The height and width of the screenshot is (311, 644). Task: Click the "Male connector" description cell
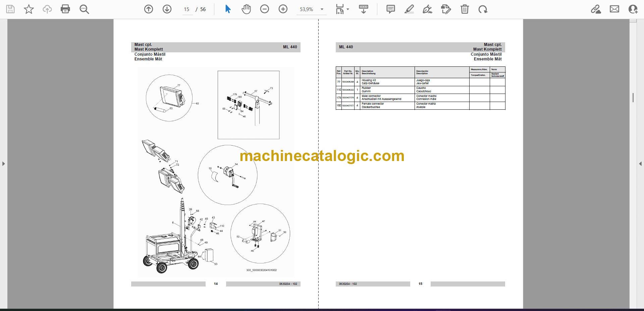pyautogui.click(x=387, y=98)
